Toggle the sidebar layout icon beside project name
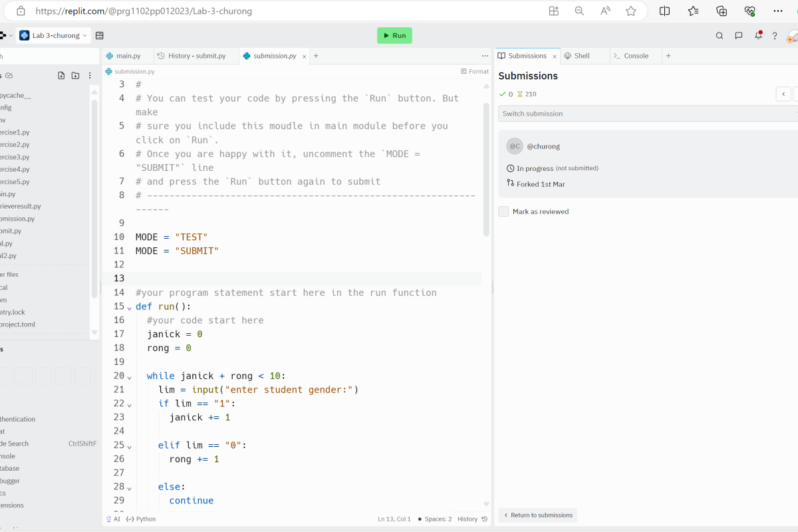The image size is (798, 532). tap(100, 36)
